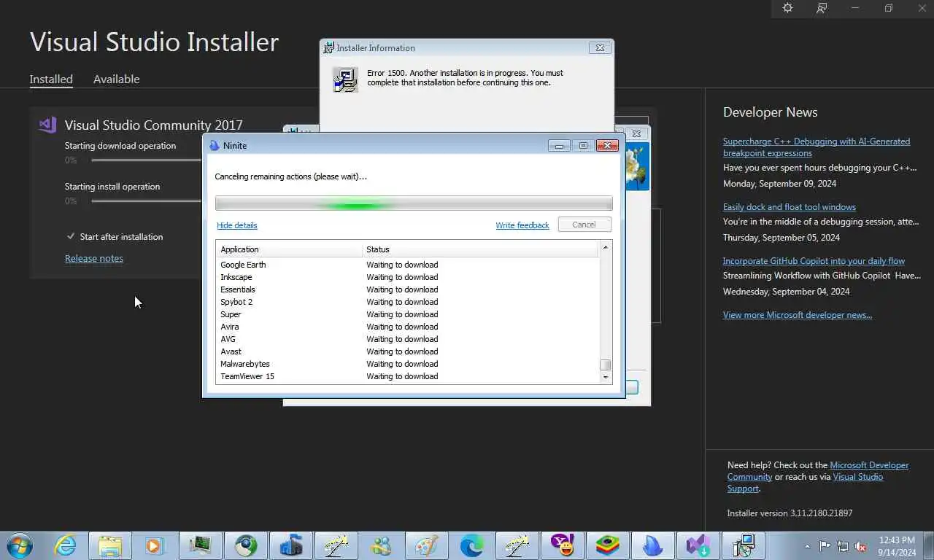Click Waiting to download status for Avast

(x=402, y=351)
